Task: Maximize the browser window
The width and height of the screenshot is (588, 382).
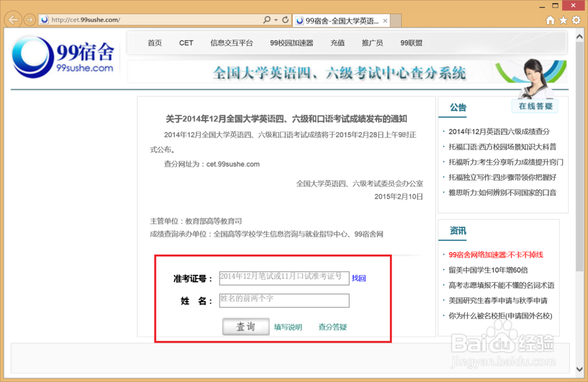Action: (556, 5)
